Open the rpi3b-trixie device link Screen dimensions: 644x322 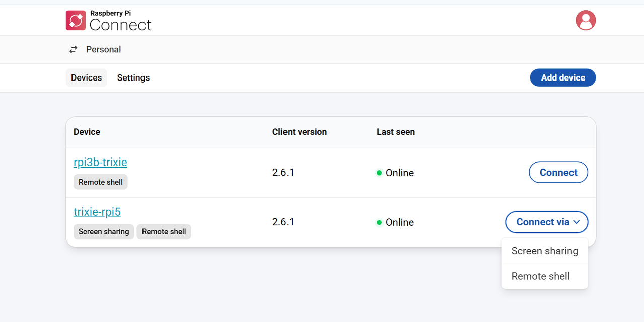tap(100, 162)
